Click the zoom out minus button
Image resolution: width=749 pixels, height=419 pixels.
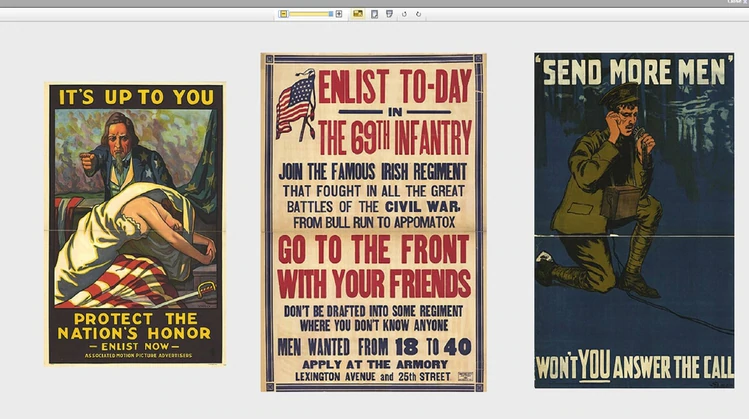tap(283, 14)
